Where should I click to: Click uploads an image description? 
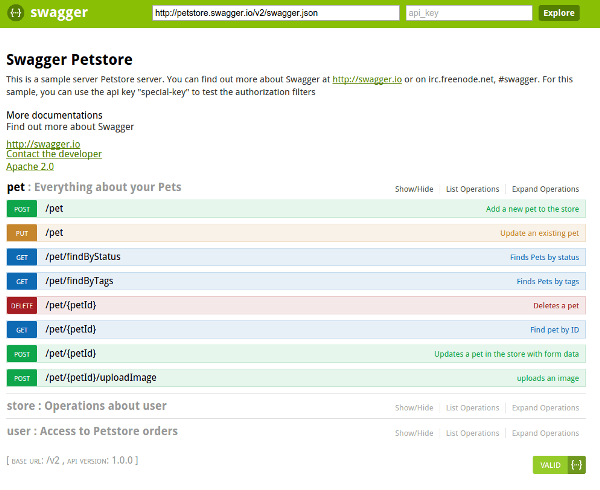pyautogui.click(x=548, y=378)
